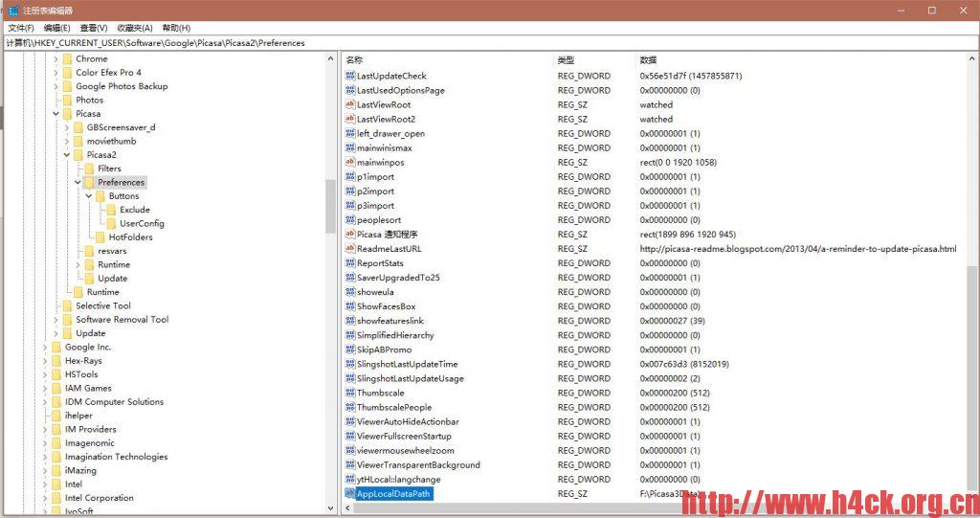Click the values pane scroll-up arrow
The image size is (980, 518).
point(971,58)
